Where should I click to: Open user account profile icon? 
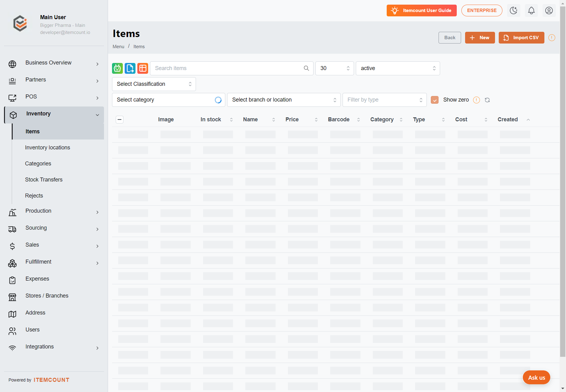tap(549, 10)
